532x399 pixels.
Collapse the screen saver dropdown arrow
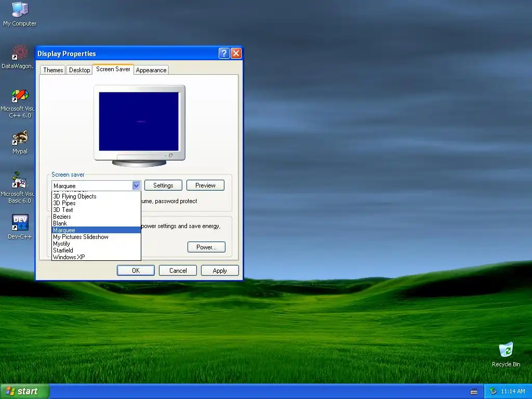(x=136, y=185)
